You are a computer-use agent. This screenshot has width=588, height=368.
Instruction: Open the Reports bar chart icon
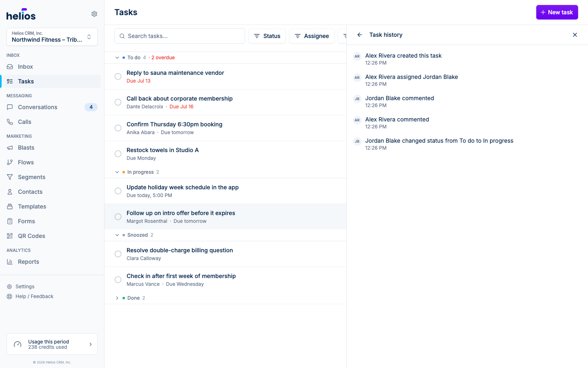[10, 262]
